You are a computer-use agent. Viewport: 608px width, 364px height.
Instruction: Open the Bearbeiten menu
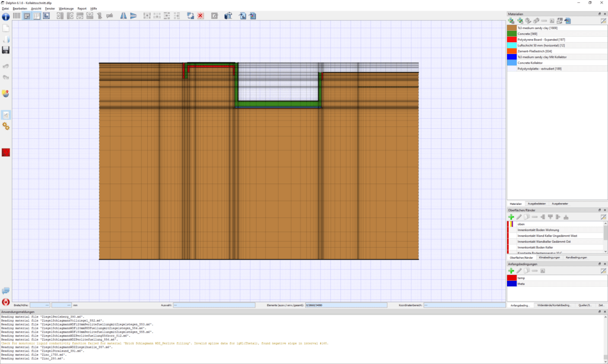20,8
